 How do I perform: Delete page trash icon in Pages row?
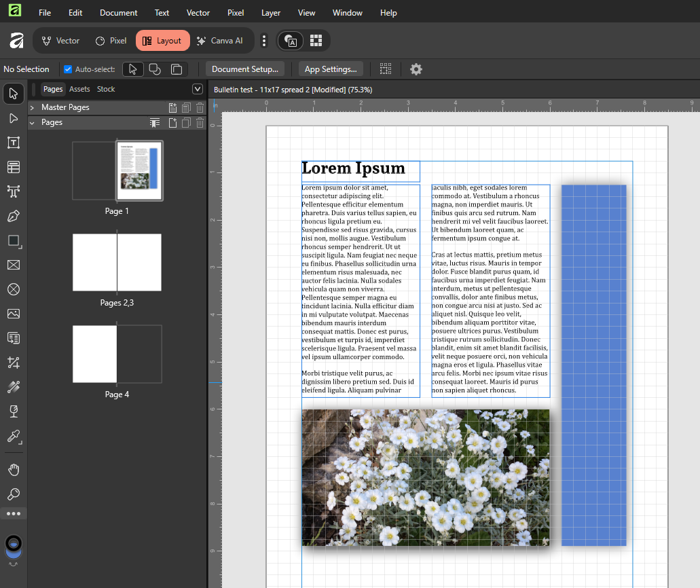200,123
